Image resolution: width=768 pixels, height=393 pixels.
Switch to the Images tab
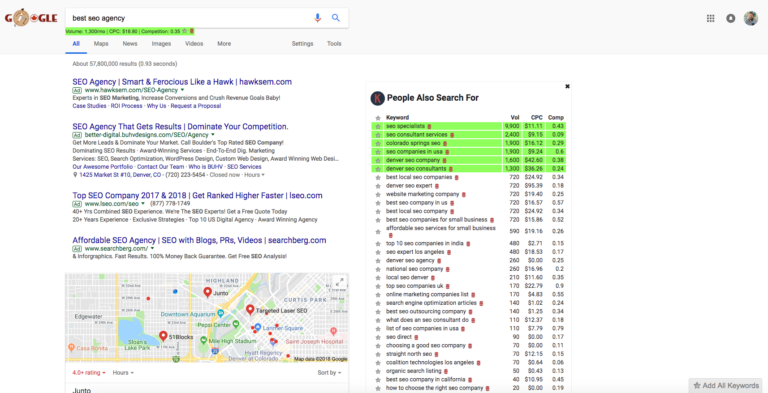(x=161, y=44)
